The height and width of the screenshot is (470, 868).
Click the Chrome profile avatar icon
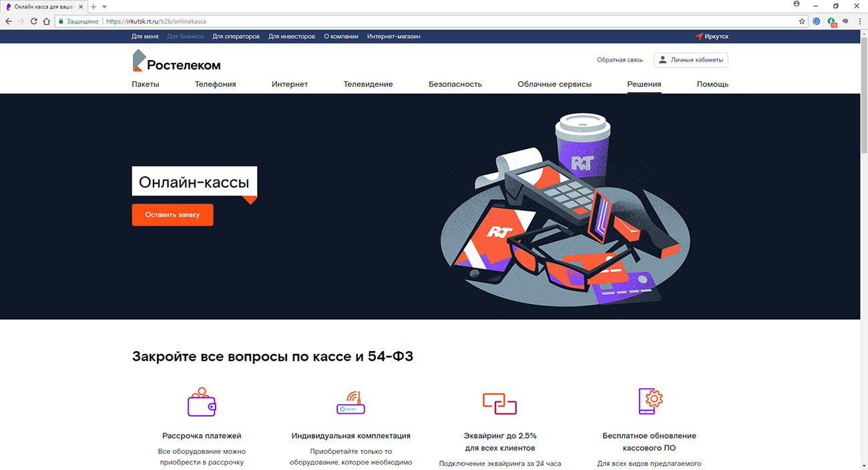[796, 5]
